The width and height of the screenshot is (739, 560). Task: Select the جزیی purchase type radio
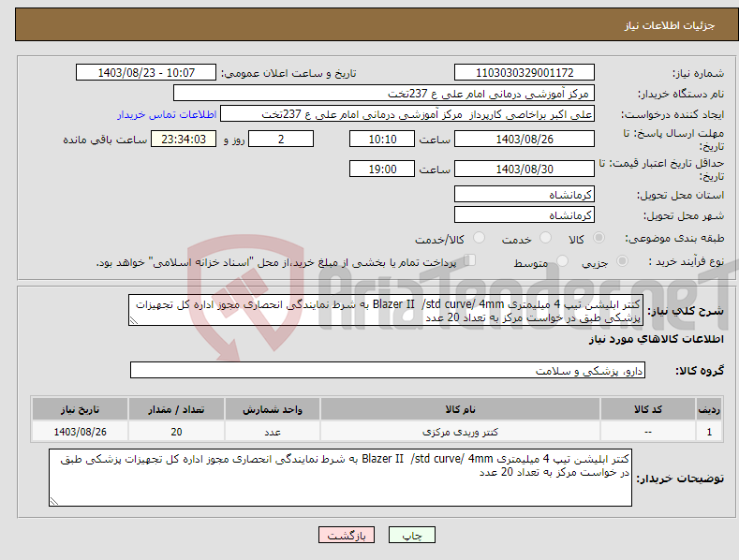tap(622, 260)
